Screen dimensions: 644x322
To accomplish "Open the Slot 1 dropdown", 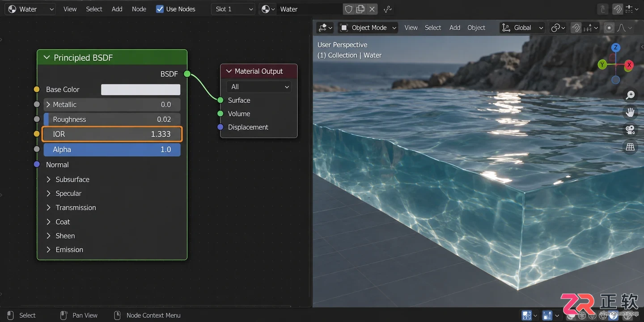I will point(233,9).
